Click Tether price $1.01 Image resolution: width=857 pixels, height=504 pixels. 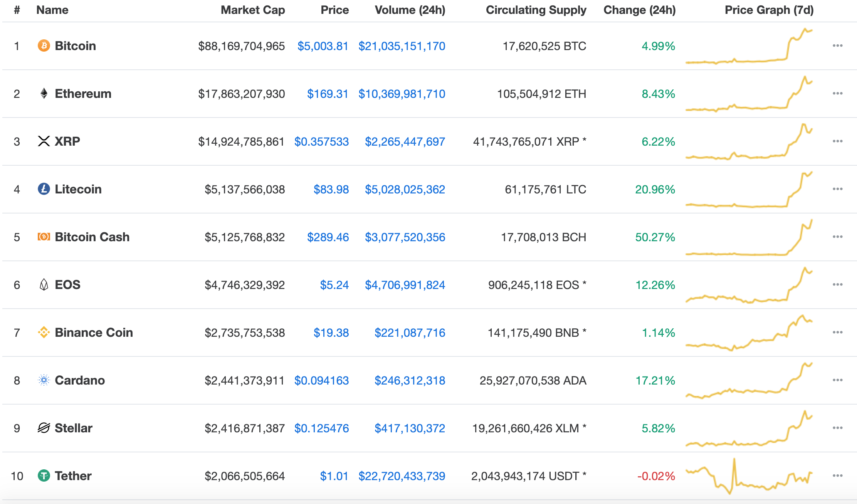(334, 476)
